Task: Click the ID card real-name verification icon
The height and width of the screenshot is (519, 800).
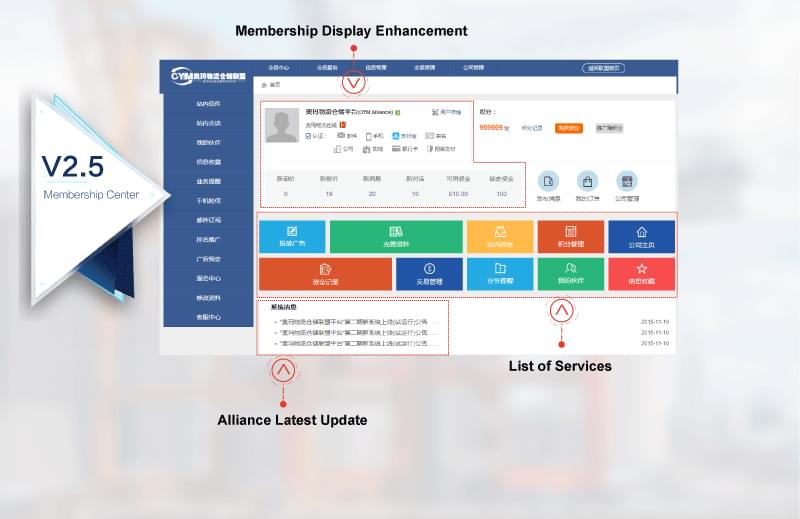Action: [x=430, y=136]
